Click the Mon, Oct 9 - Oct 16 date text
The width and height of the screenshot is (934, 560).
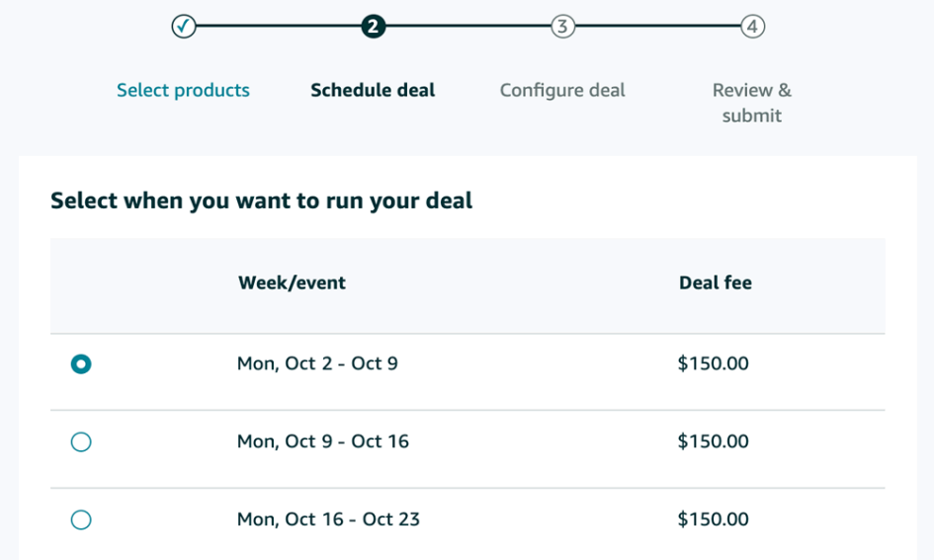[x=322, y=441]
